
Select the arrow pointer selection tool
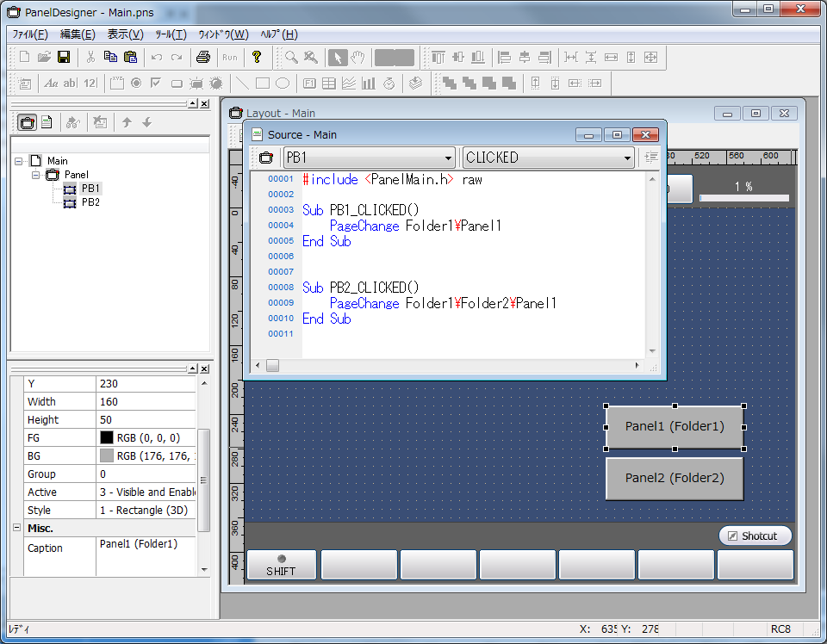338,58
